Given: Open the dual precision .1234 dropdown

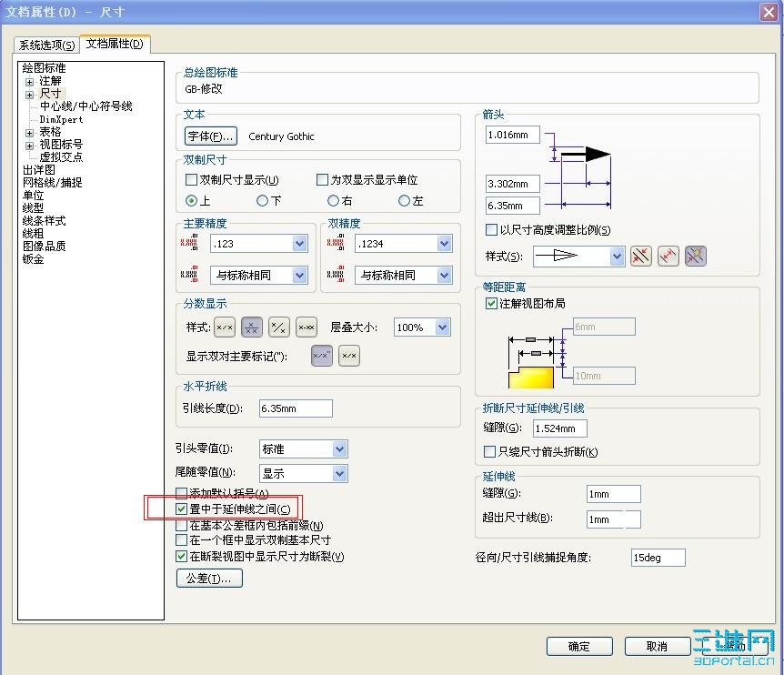Looking at the screenshot, I should 444,244.
